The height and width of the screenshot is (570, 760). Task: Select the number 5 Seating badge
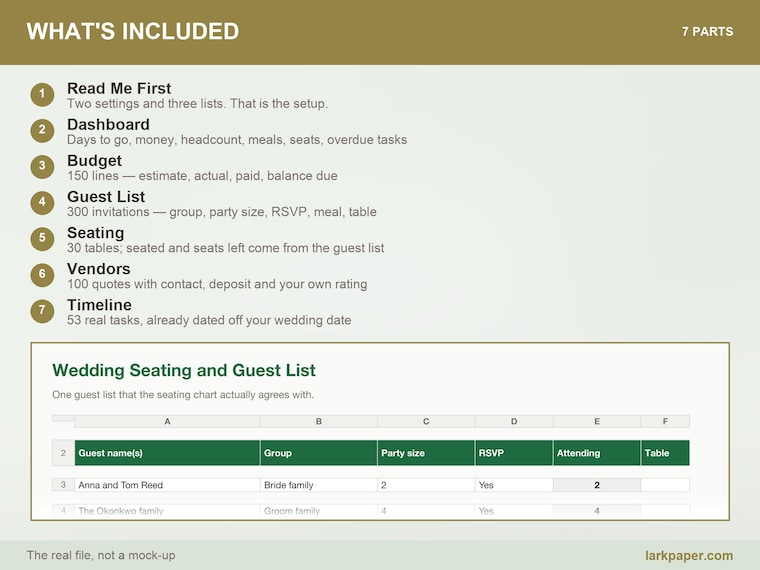[42, 238]
